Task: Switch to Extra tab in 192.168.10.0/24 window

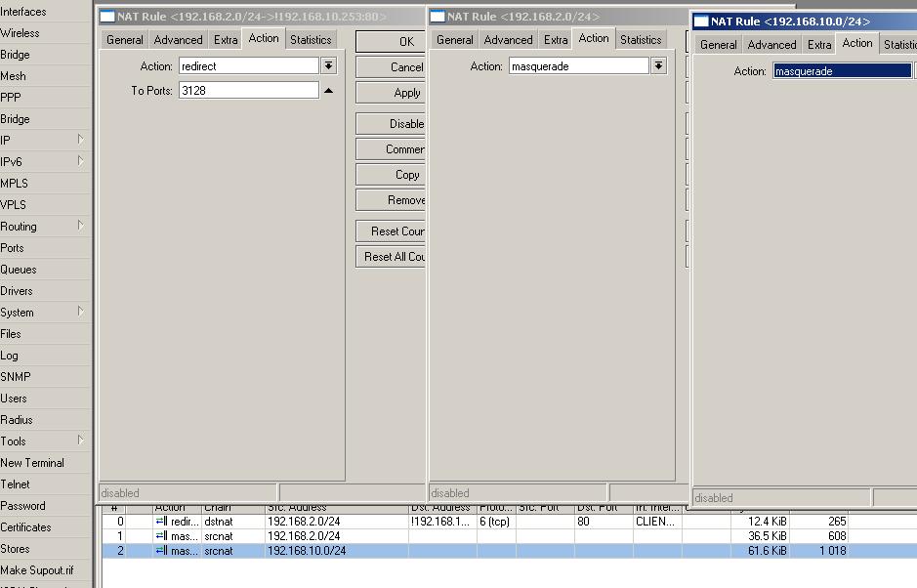Action: pyautogui.click(x=819, y=45)
